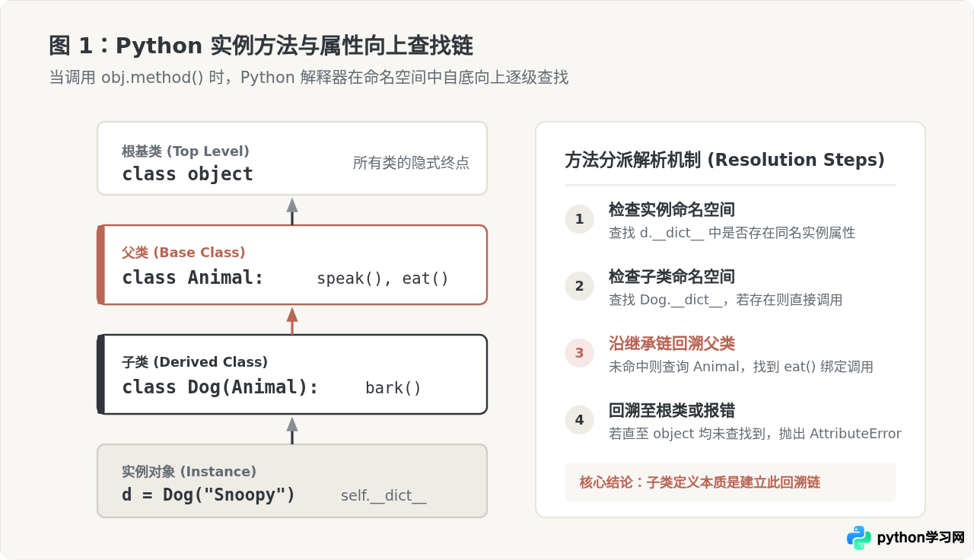
Task: Click the highlighted step title "沿继承链回溯父类"
Action: click(x=672, y=344)
